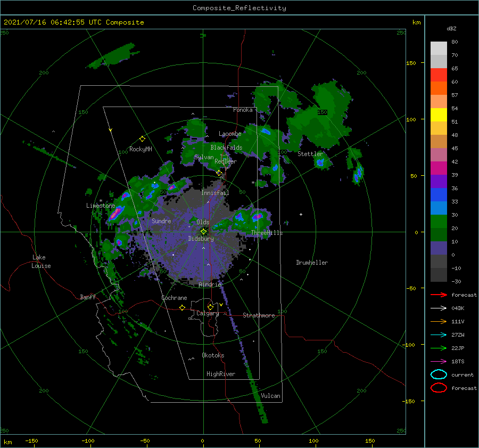Click the Banff label
Image resolution: width=479 pixels, height=448 pixels.
pyautogui.click(x=88, y=297)
